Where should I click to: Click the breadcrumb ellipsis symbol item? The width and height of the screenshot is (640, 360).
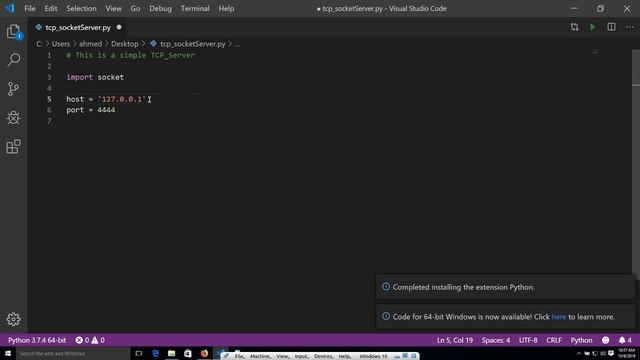pyautogui.click(x=237, y=44)
